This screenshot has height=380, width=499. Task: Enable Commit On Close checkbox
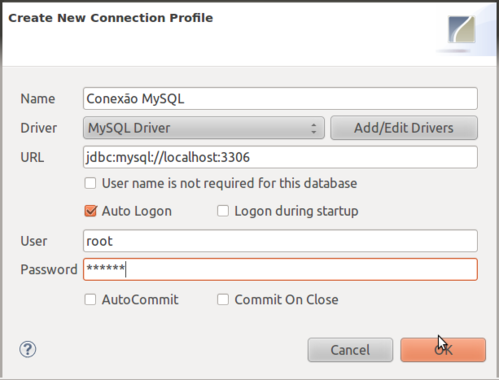223,299
